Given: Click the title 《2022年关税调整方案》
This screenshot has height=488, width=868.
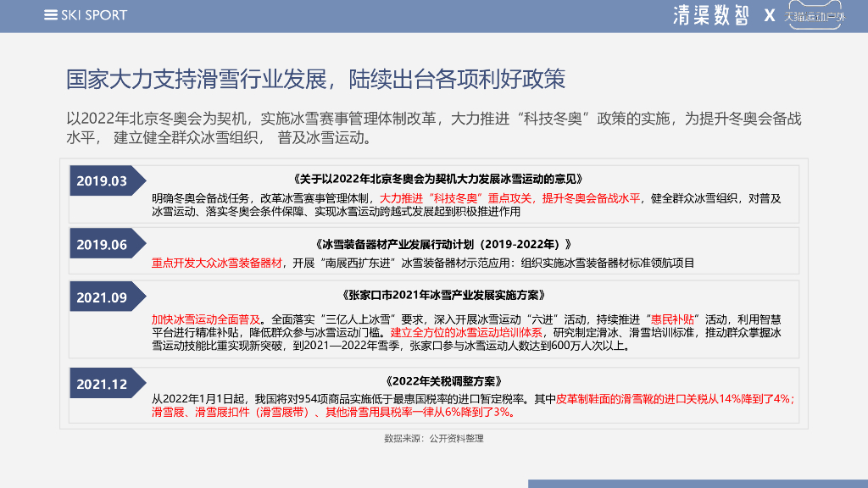Looking at the screenshot, I should click(442, 381).
